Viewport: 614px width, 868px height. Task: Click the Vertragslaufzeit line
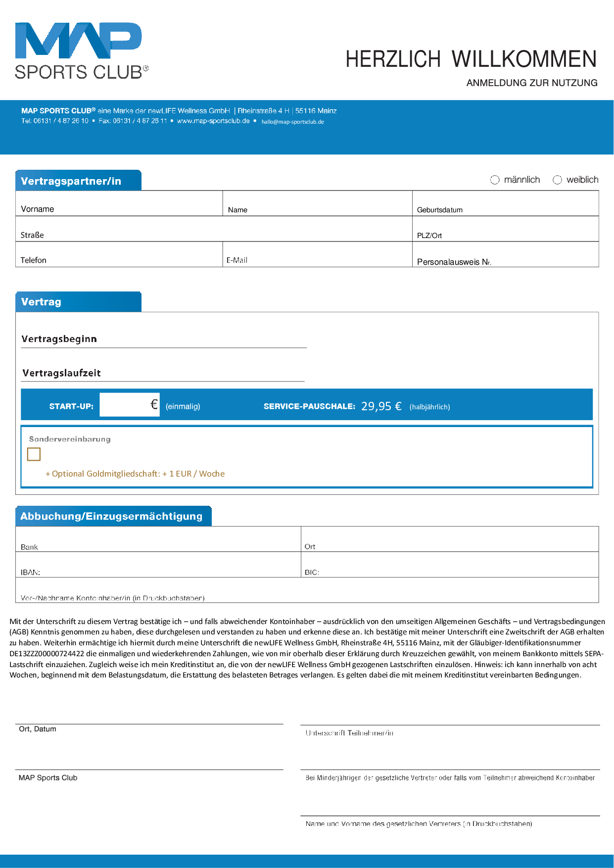click(x=163, y=373)
